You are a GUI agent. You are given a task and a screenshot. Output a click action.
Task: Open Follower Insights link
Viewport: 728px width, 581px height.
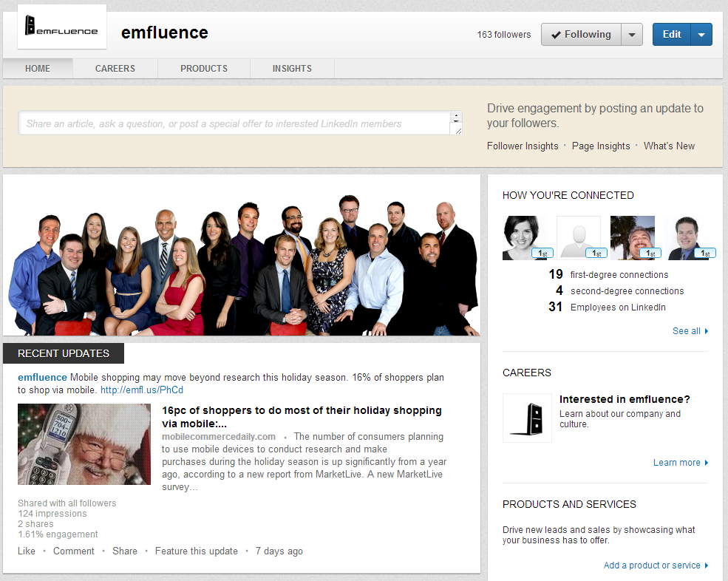[523, 146]
